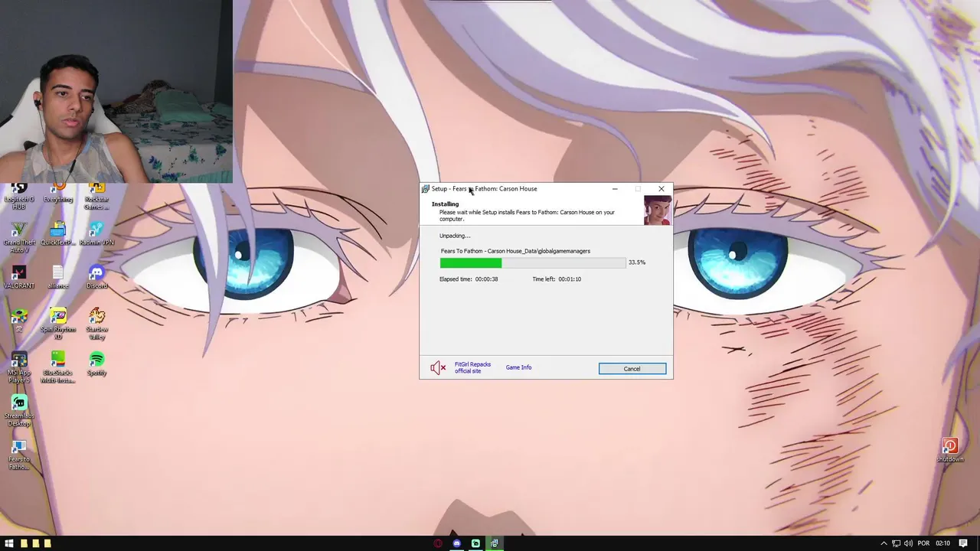Change the POR input language indicator

pyautogui.click(x=923, y=543)
